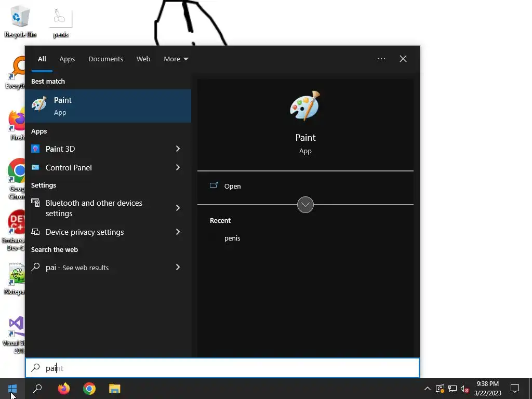Viewport: 532px width, 399px height.
Task: Open File Explorer from the taskbar
Action: click(x=115, y=389)
